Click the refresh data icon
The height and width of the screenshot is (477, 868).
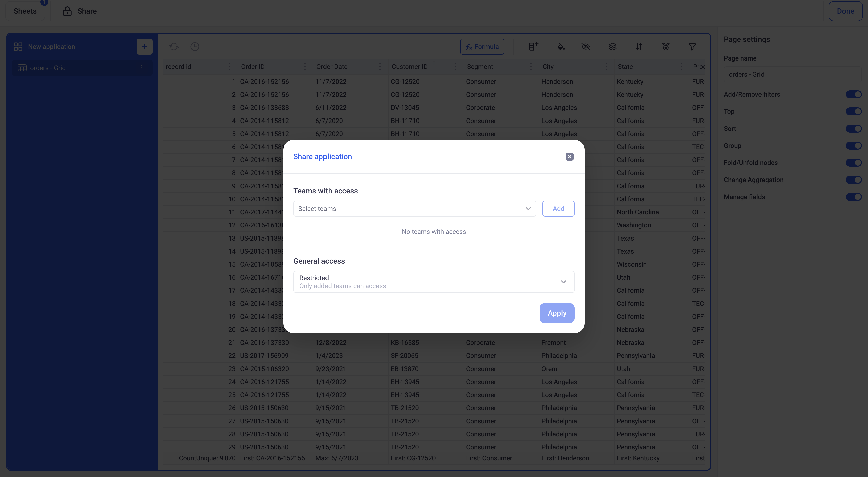pyautogui.click(x=174, y=46)
